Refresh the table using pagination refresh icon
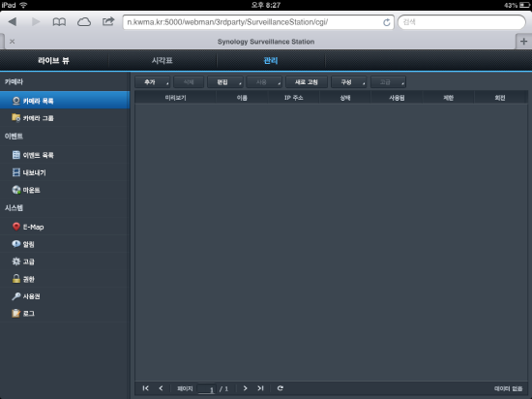This screenshot has height=399, width=532. click(x=280, y=388)
